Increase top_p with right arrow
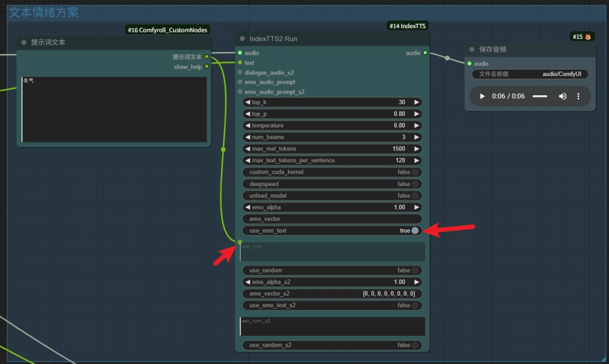609x364 pixels. [x=416, y=114]
